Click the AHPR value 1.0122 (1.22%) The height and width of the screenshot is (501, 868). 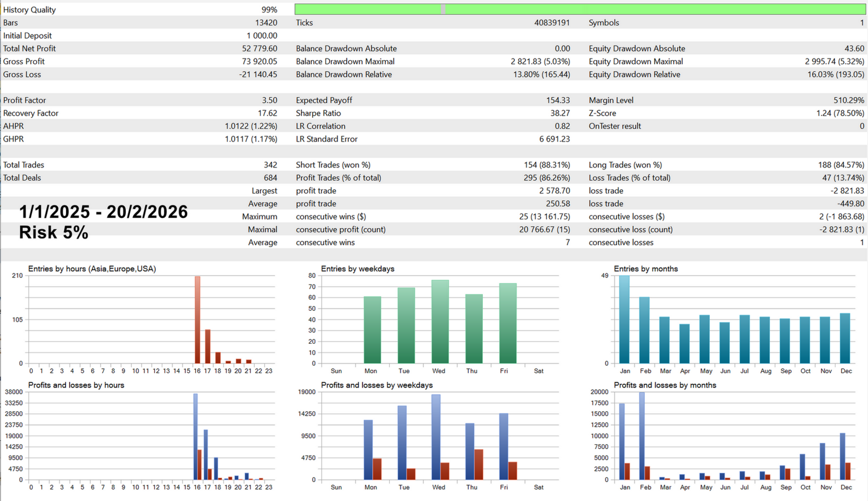pyautogui.click(x=251, y=126)
